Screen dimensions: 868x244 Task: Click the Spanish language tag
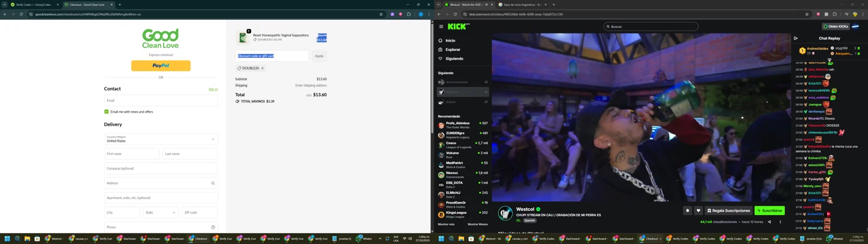[529, 220]
